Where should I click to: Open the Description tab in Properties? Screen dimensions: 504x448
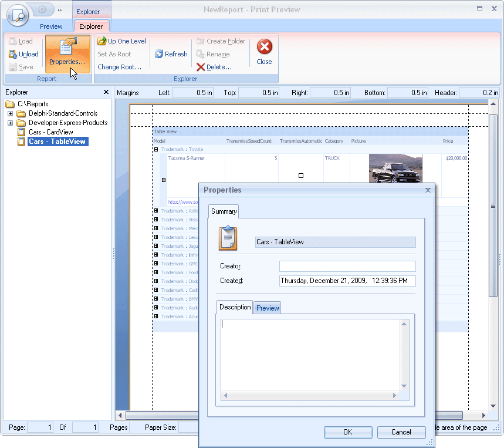[235, 307]
